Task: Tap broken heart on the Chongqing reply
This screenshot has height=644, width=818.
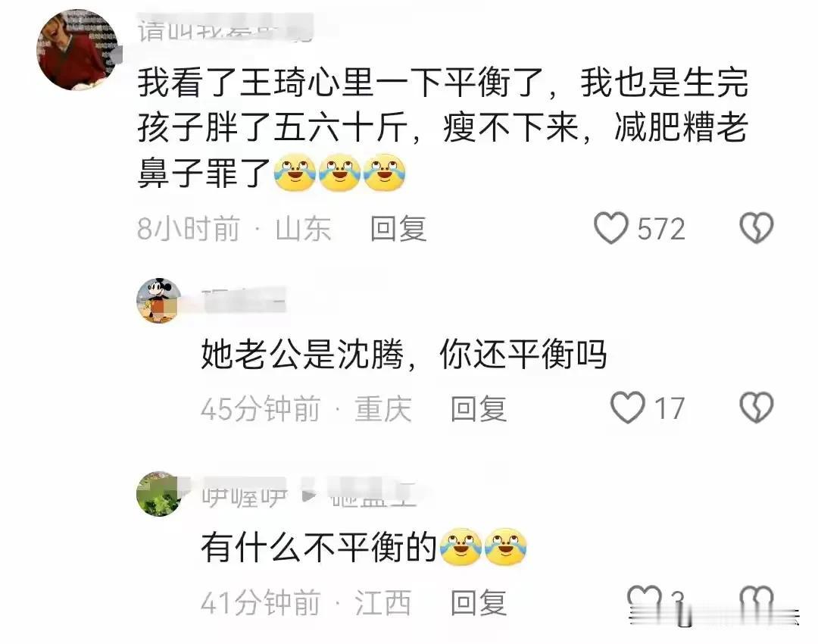Action: point(757,408)
